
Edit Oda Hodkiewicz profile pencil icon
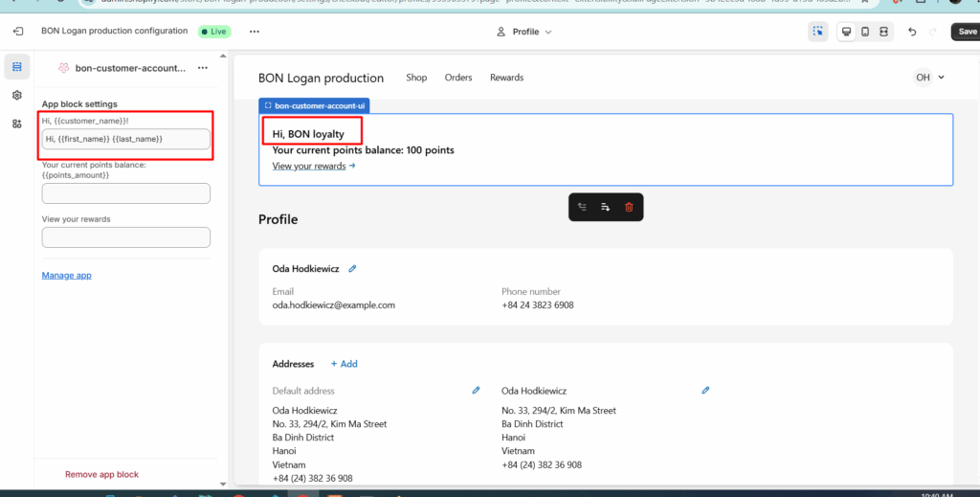click(x=352, y=269)
